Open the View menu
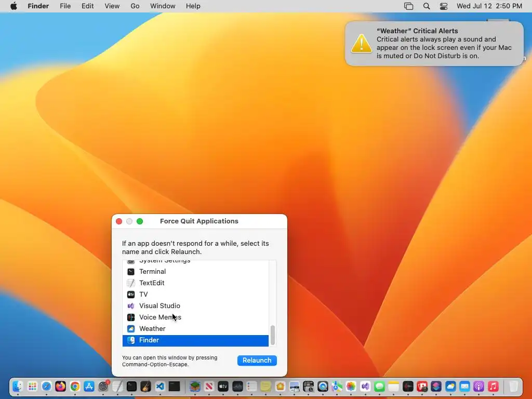 pyautogui.click(x=112, y=6)
